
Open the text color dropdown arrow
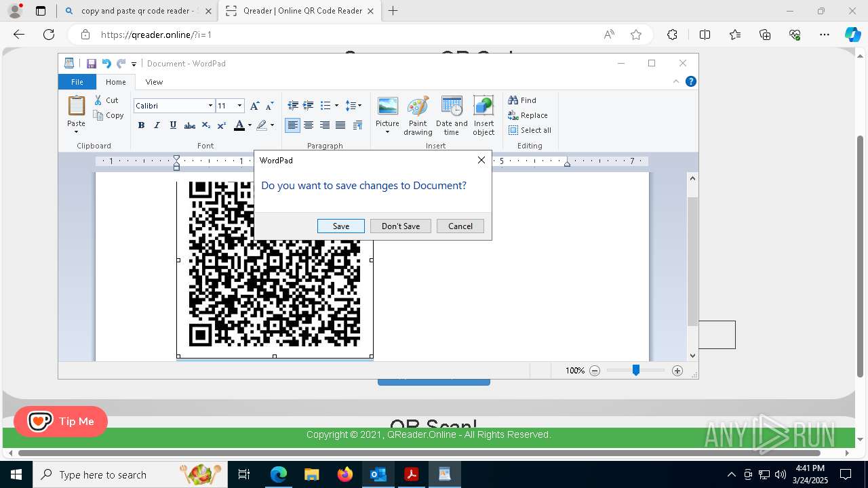click(250, 125)
